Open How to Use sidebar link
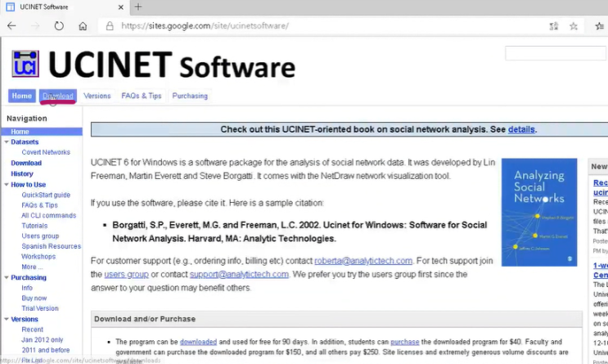This screenshot has height=364, width=608. pos(29,185)
